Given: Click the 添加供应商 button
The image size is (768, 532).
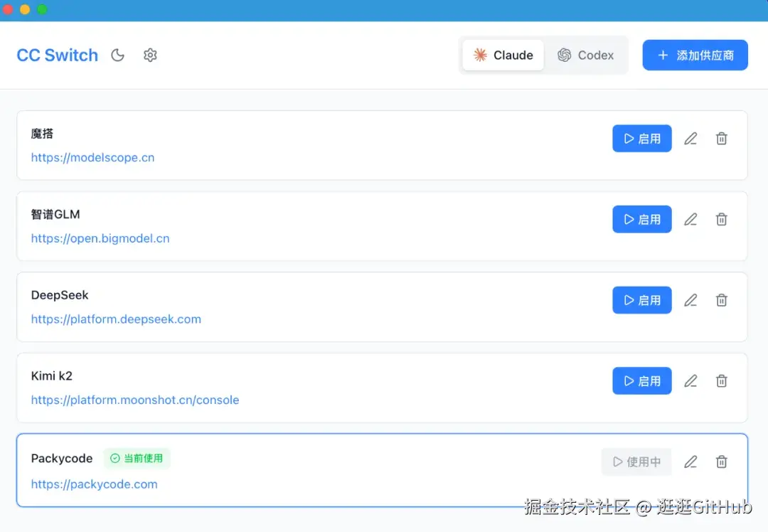Looking at the screenshot, I should click(x=695, y=55).
